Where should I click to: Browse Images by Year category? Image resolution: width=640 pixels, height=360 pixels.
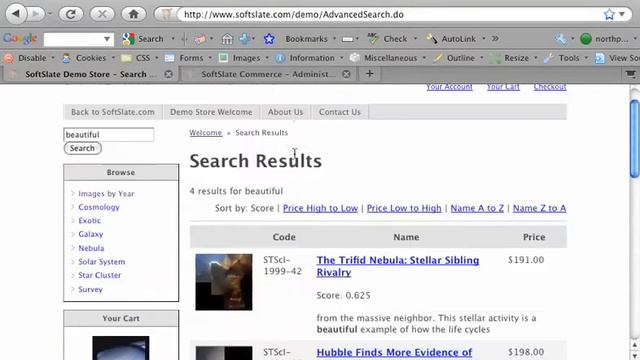[106, 193]
